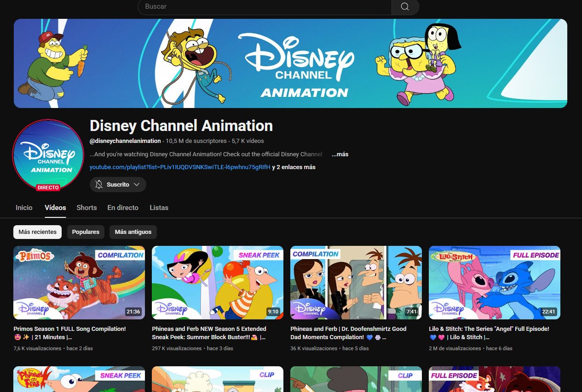The height and width of the screenshot is (392, 582).
Task: Click the bell icon in Suscrito button
Action: point(99,184)
